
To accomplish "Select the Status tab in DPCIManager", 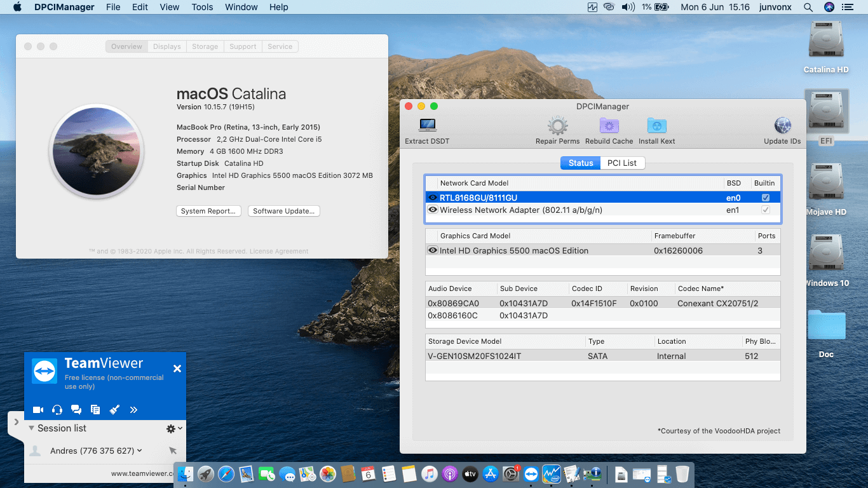I will point(580,163).
